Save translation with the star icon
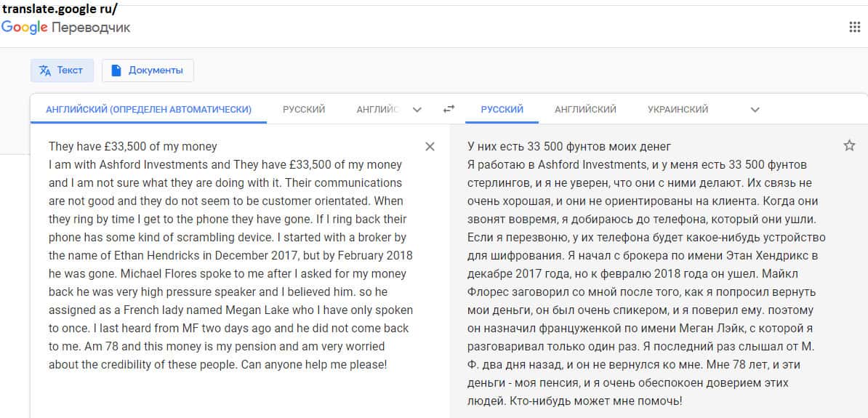Viewport: 868px width, 418px height. coord(849,146)
